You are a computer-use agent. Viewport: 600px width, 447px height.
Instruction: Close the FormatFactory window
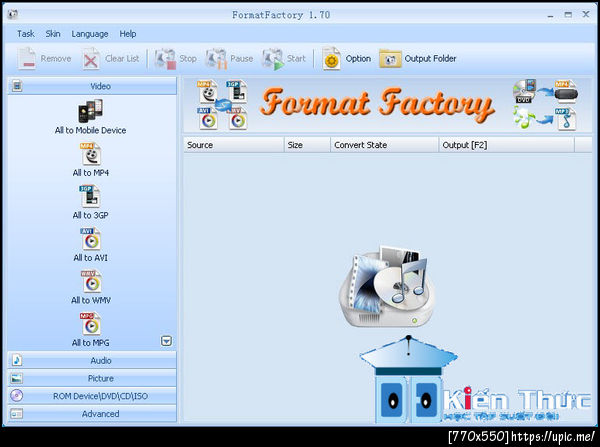(586, 14)
